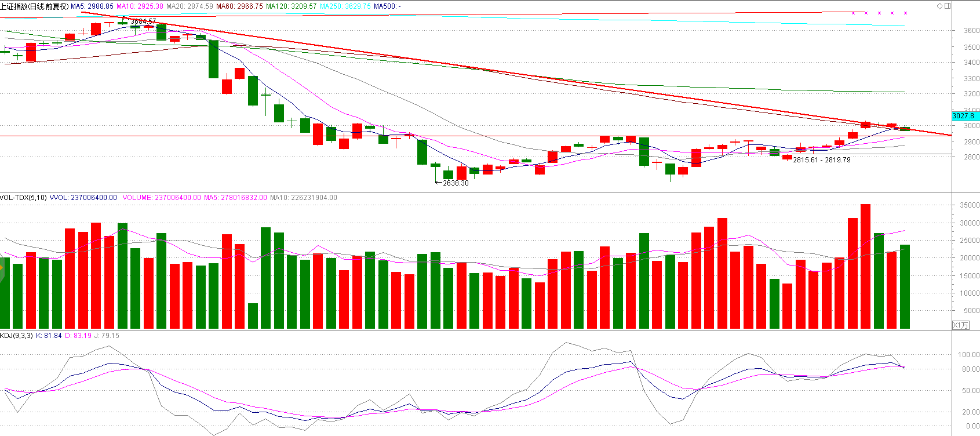This screenshot has height=436, width=980.
Task: Click the X1万 volume unit label
Action: click(x=960, y=325)
